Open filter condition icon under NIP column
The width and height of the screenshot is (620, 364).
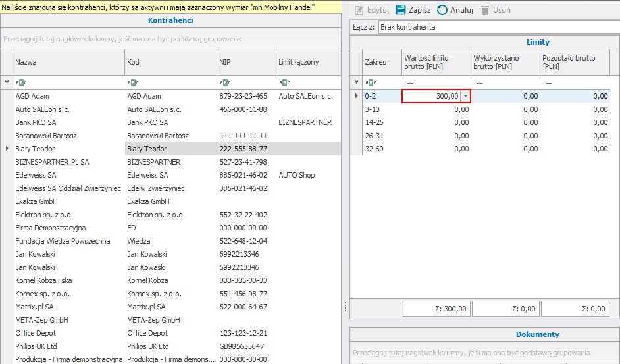[x=224, y=83]
